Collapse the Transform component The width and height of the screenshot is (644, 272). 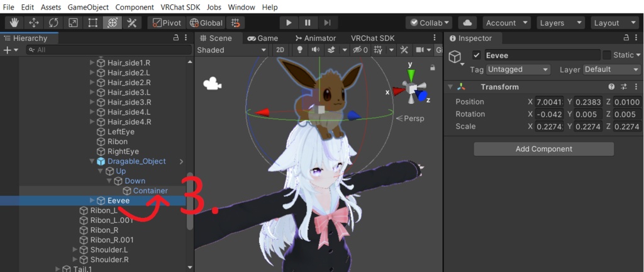(x=450, y=87)
